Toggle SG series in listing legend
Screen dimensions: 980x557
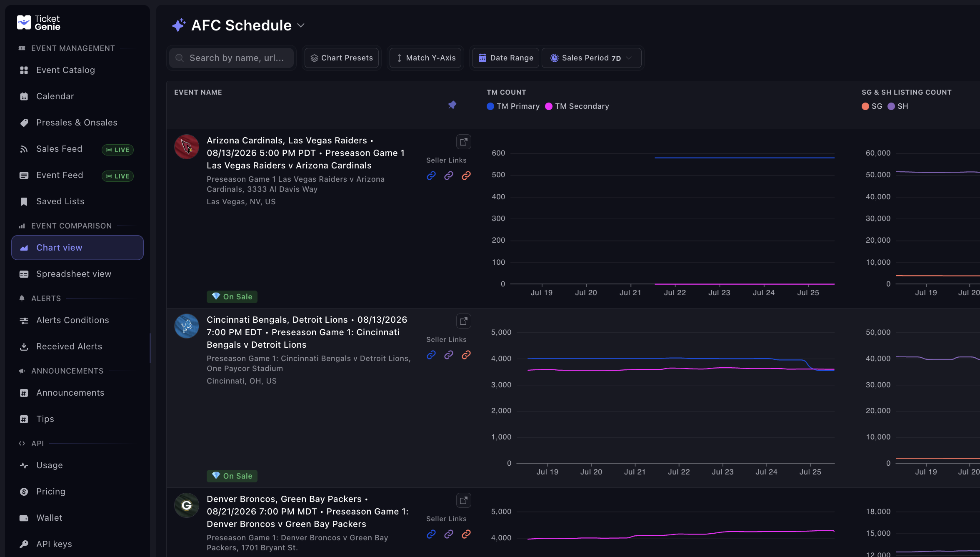coord(872,106)
